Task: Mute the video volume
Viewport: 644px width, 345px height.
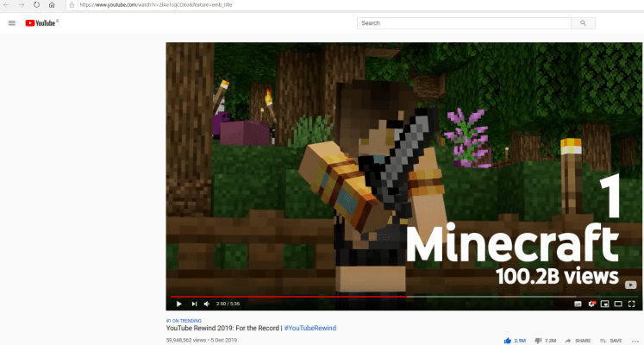Action: point(207,304)
